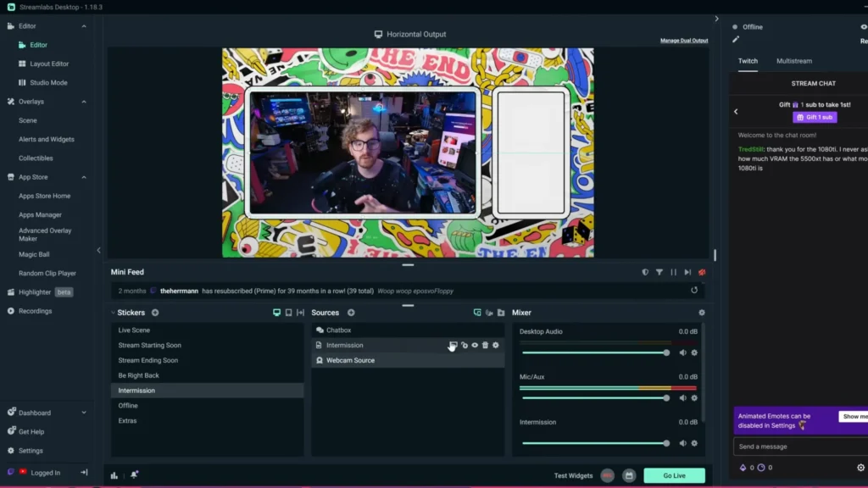Screen dimensions: 868x488
Task: Select vertical display icon in Stickers header
Action: (288, 313)
